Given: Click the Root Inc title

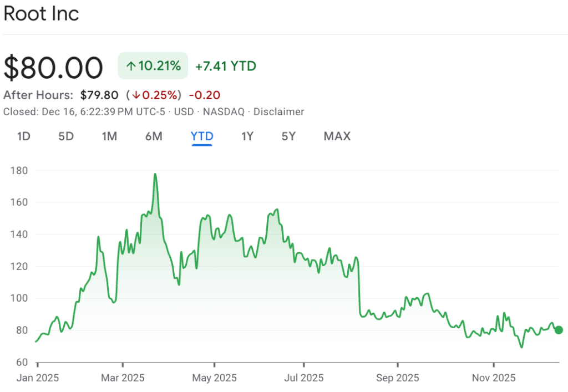Looking at the screenshot, I should (41, 14).
